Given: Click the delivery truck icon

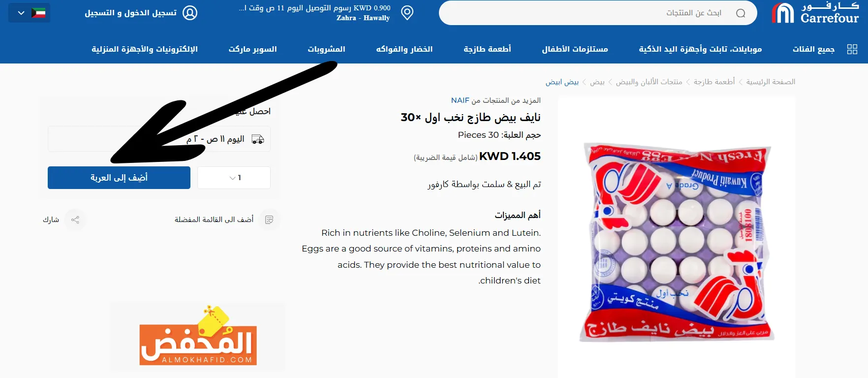Looking at the screenshot, I should click(258, 139).
